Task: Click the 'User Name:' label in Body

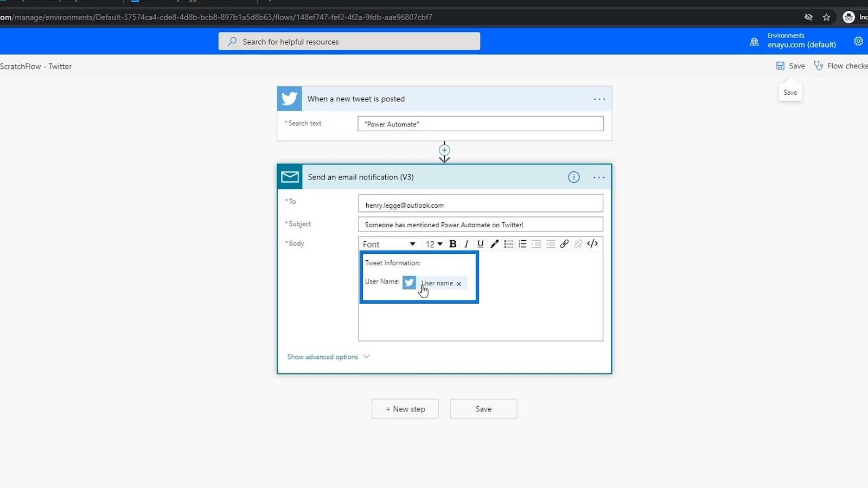Action: pos(382,281)
